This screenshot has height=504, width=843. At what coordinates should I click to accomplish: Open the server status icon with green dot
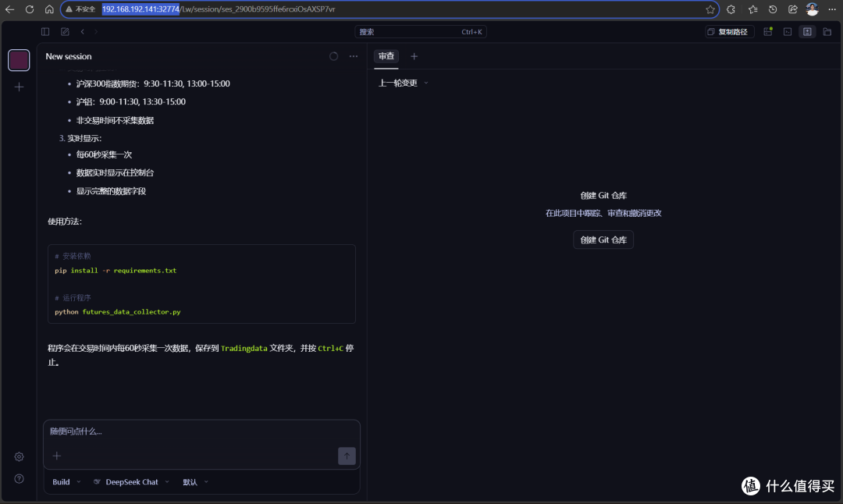coord(768,32)
